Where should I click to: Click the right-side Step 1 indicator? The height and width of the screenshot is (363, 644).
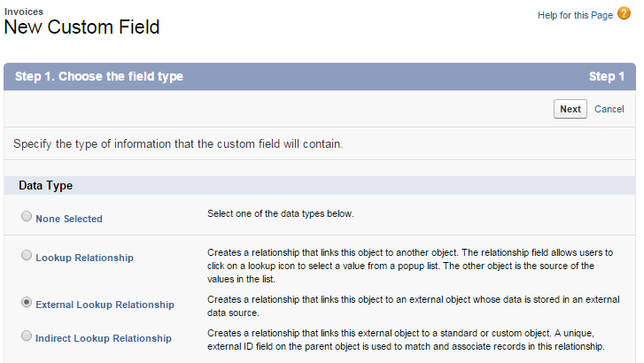[606, 77]
